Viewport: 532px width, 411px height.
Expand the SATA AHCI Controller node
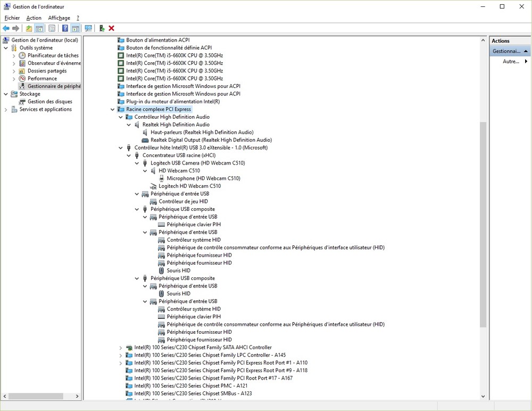click(x=120, y=348)
